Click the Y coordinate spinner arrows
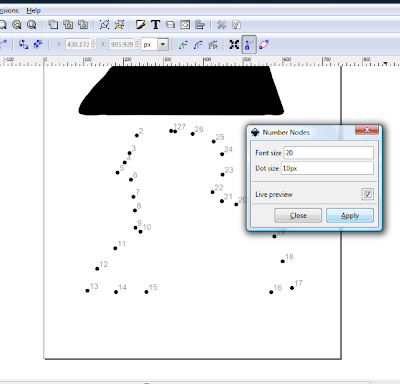The image size is (400, 384). click(137, 44)
